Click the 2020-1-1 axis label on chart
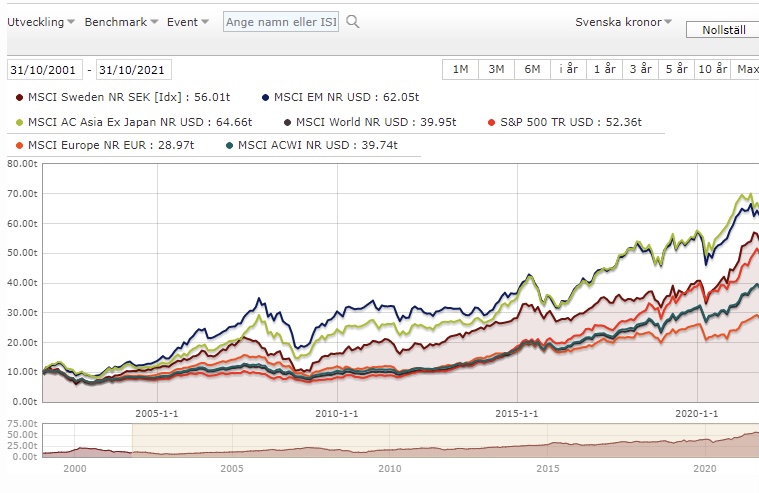 click(x=697, y=414)
